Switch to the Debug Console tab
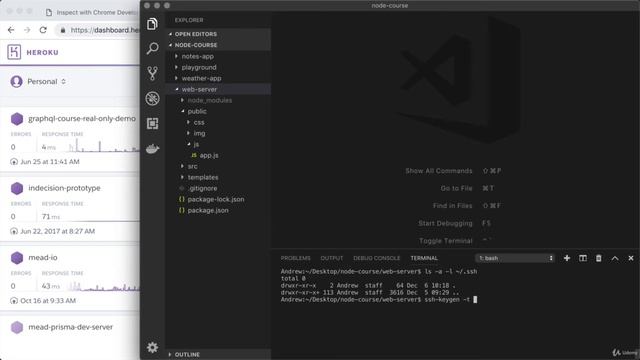640x360 pixels. pos(377,258)
